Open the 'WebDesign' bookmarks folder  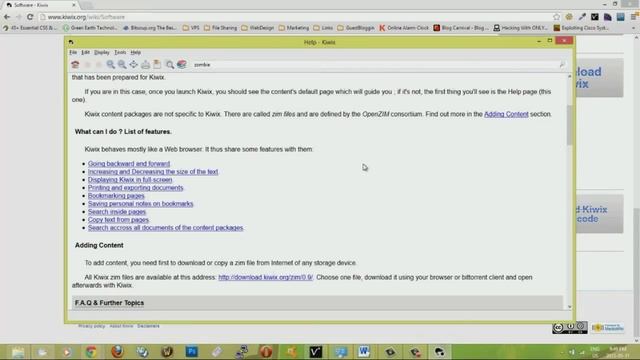pyautogui.click(x=258, y=28)
